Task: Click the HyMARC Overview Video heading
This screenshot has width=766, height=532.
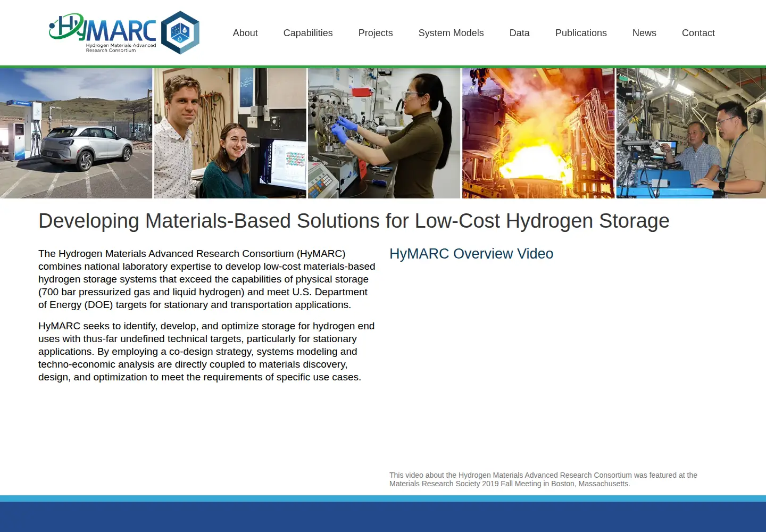Action: coord(471,254)
